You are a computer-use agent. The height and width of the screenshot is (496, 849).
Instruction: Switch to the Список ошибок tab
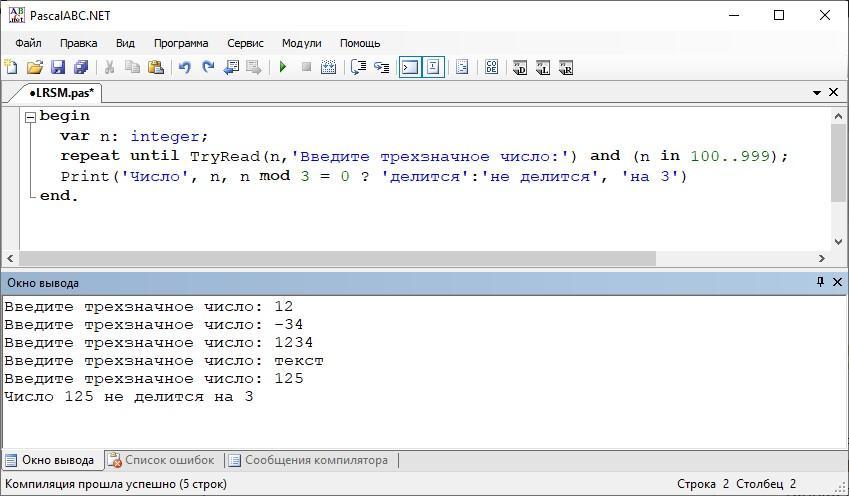(161, 460)
